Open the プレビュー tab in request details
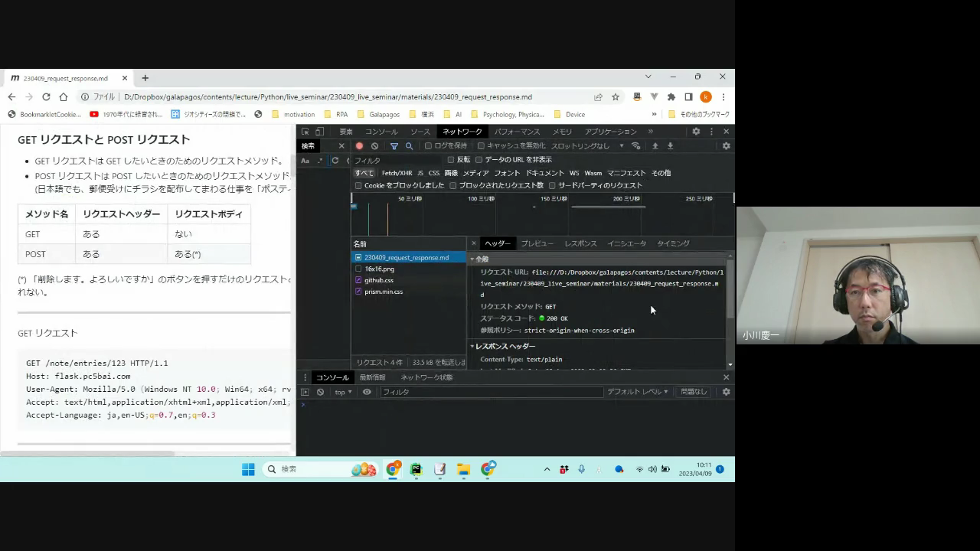980x551 pixels. (x=537, y=243)
